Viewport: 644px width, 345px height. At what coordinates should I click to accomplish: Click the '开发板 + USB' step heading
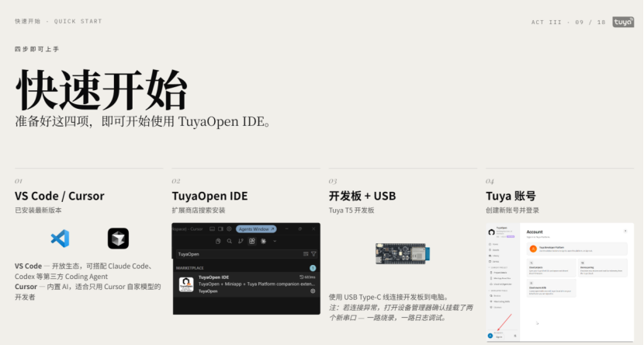coord(362,196)
